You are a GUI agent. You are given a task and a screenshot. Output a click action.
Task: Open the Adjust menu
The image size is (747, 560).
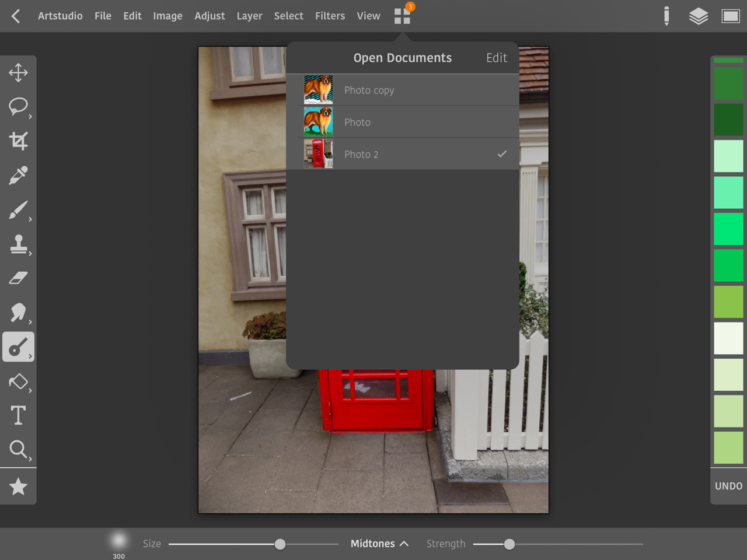click(x=210, y=16)
